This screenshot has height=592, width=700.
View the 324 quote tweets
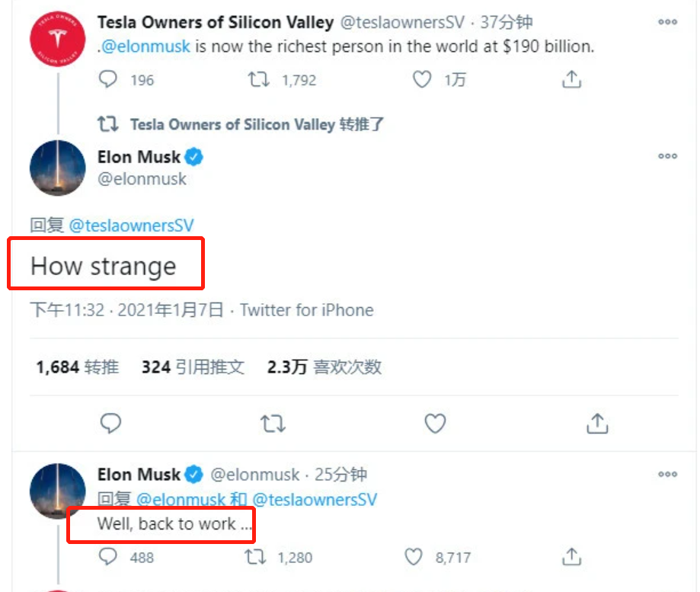click(x=193, y=367)
